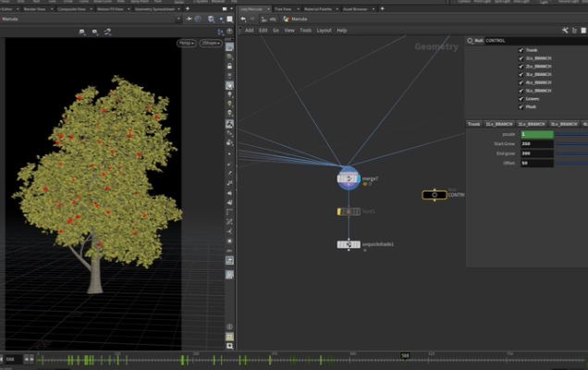Click the lock icon in viewport display toolbar
Viewport: 588px width, 370px height.
(x=229, y=66)
